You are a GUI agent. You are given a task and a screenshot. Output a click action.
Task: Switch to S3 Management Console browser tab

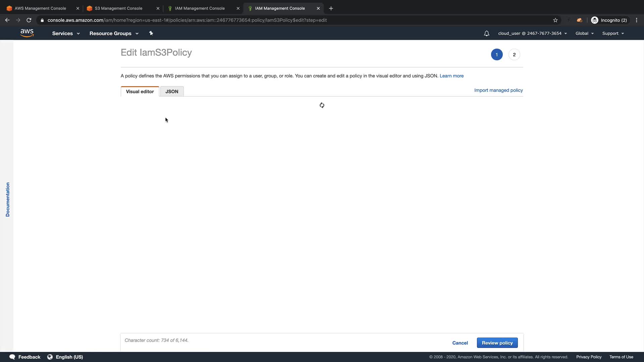pyautogui.click(x=118, y=8)
